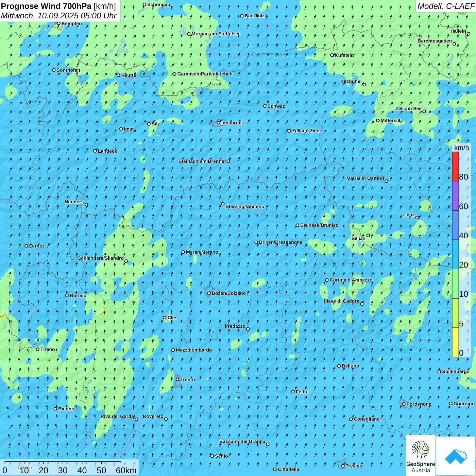
Task: Pick the yellow swatch in the wind legend
Action: tap(455, 342)
